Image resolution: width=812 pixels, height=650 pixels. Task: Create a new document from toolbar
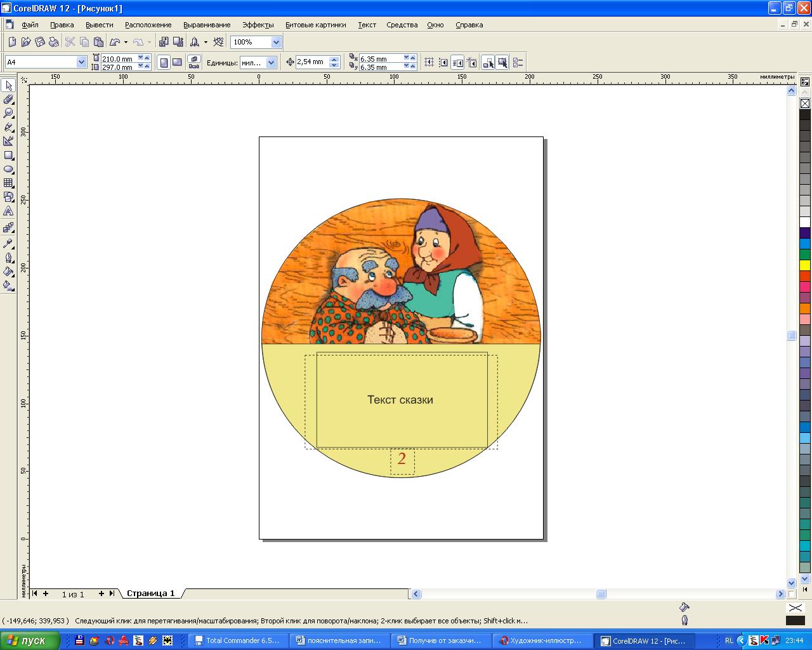pyautogui.click(x=12, y=42)
